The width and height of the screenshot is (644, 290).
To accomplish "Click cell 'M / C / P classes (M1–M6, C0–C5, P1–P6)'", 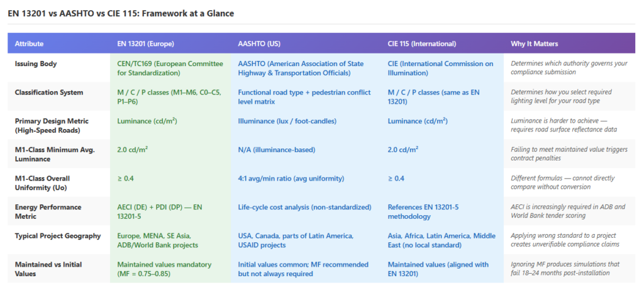I will pos(170,96).
